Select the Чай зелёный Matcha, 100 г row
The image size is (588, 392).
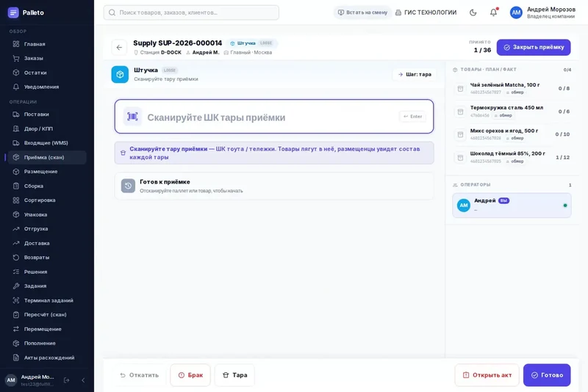point(512,88)
